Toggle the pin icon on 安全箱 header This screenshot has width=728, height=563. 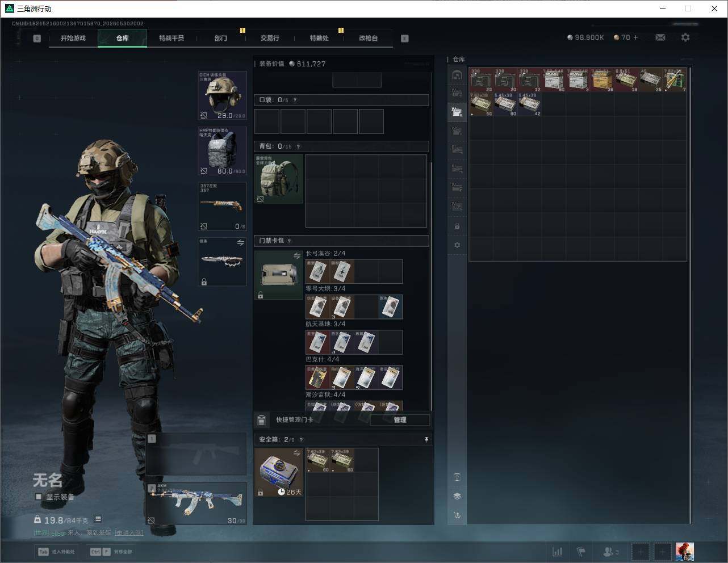point(426,439)
